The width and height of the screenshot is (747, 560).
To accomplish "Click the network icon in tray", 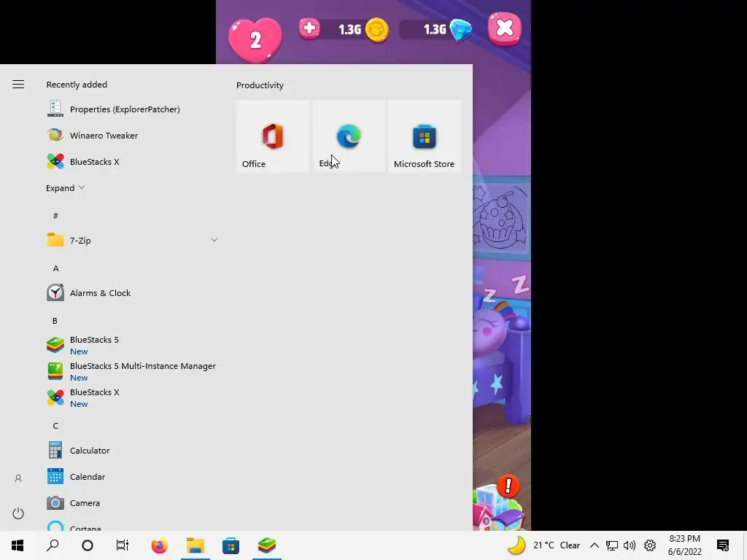I will [x=612, y=545].
